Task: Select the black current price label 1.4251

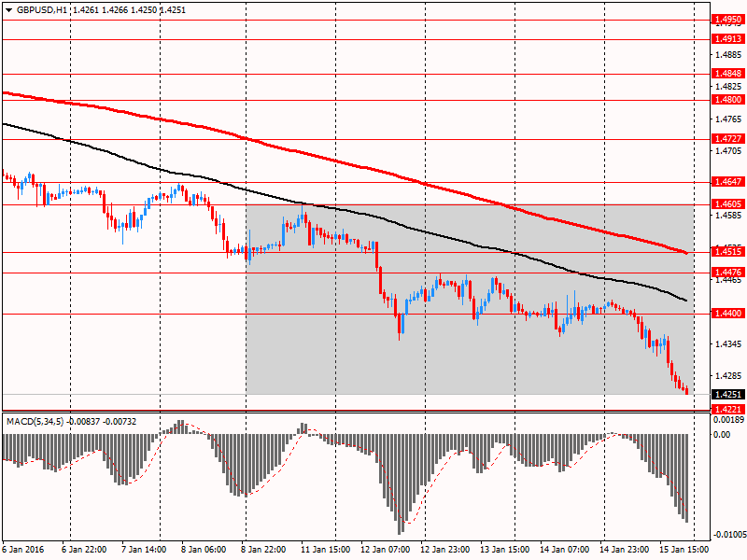Action: pyautogui.click(x=727, y=394)
